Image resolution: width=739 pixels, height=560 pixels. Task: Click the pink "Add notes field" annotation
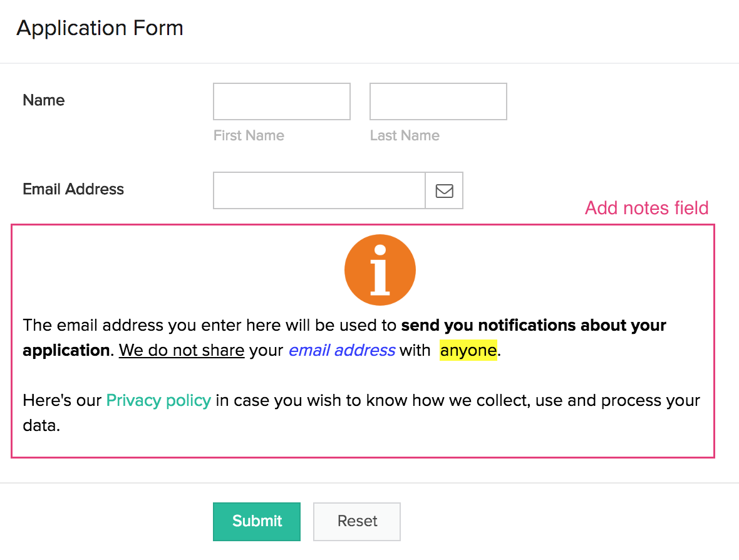tap(646, 208)
